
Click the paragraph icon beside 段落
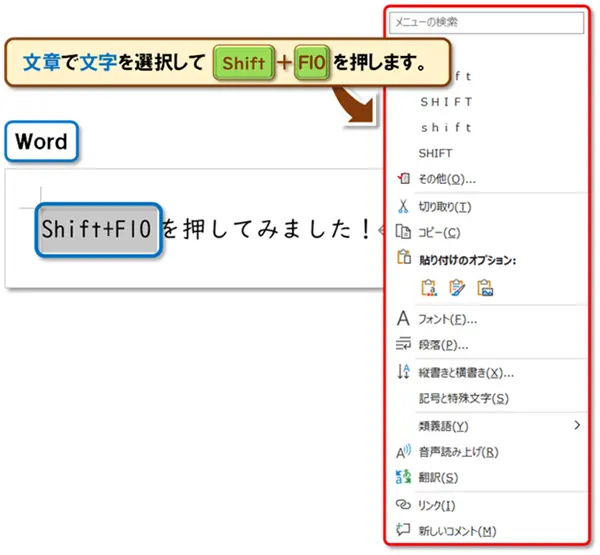pyautogui.click(x=404, y=345)
